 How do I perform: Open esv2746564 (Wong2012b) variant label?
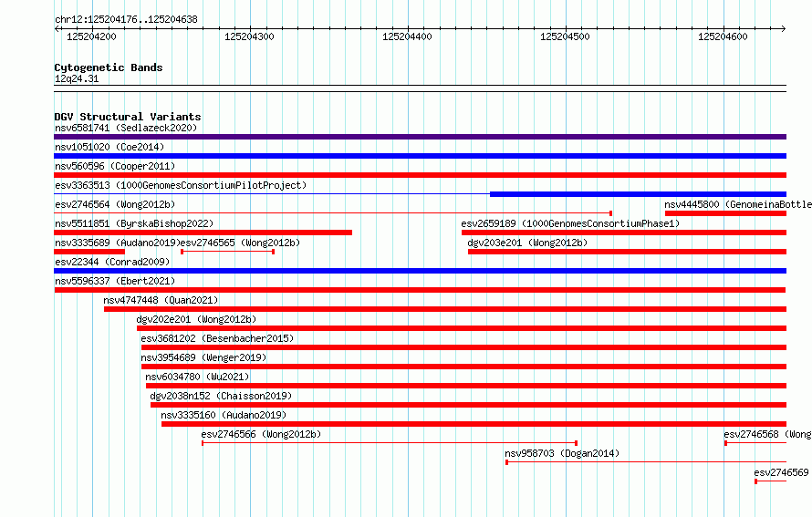click(115, 204)
